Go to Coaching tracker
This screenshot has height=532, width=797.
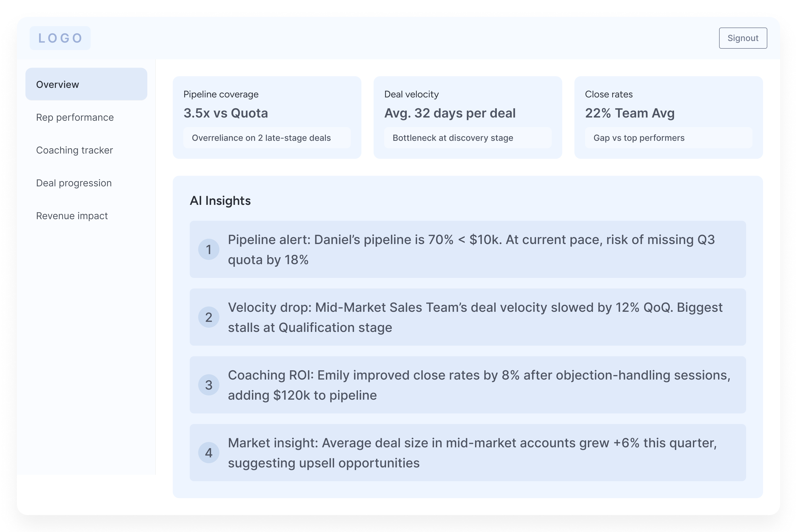pos(74,150)
